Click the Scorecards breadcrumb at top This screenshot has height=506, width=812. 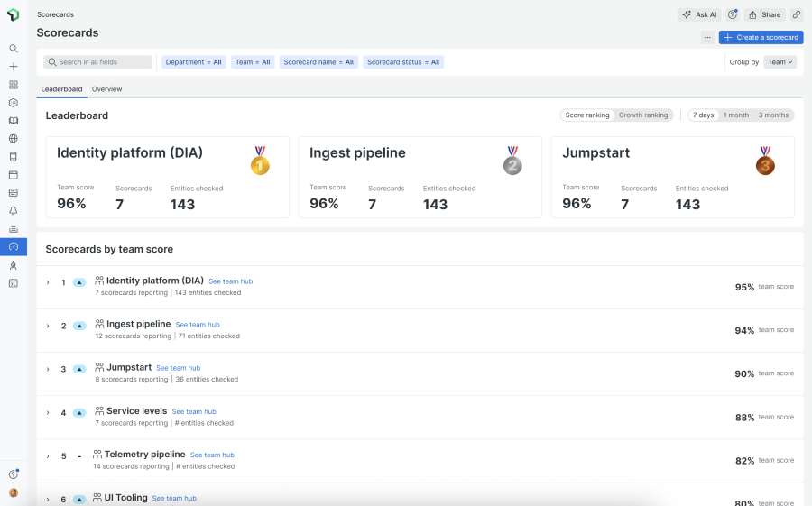click(55, 14)
